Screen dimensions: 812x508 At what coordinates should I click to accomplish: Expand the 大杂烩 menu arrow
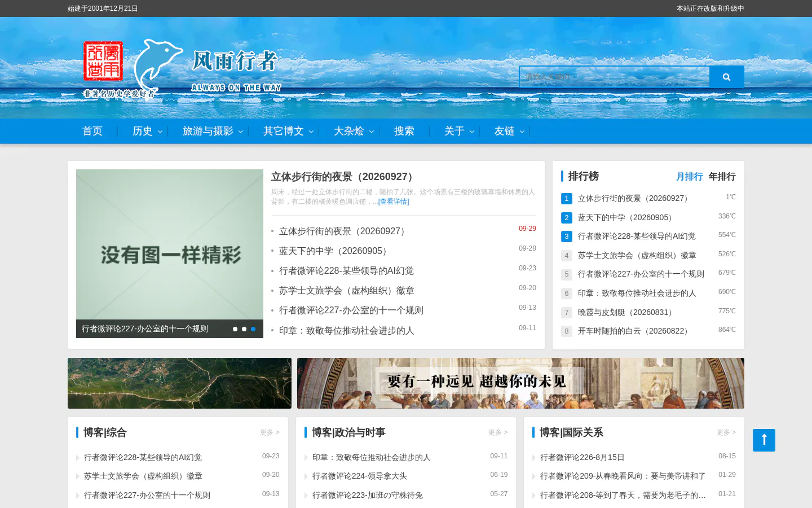(x=372, y=132)
